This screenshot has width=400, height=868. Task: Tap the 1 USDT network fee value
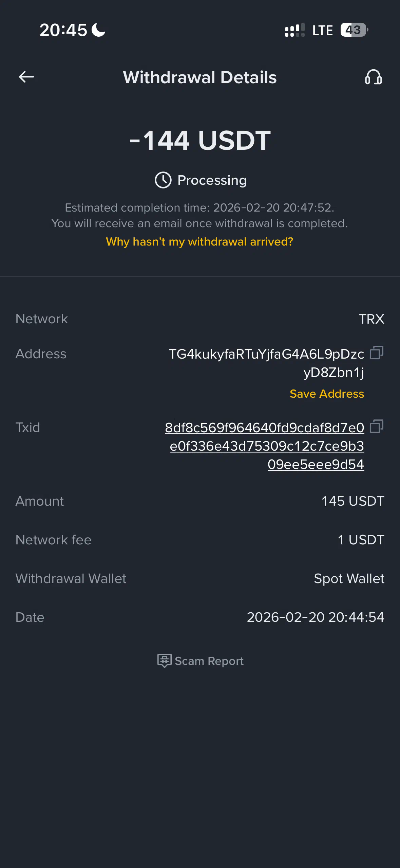click(361, 540)
